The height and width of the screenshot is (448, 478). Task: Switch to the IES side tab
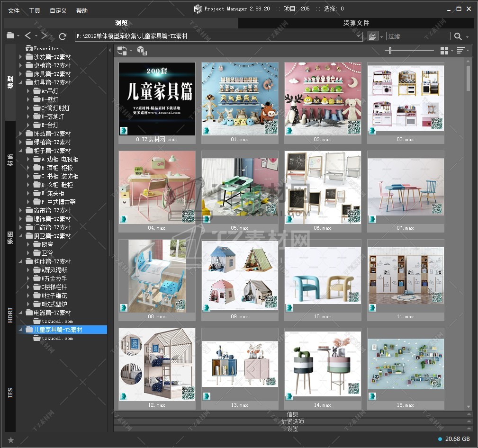pyautogui.click(x=10, y=393)
